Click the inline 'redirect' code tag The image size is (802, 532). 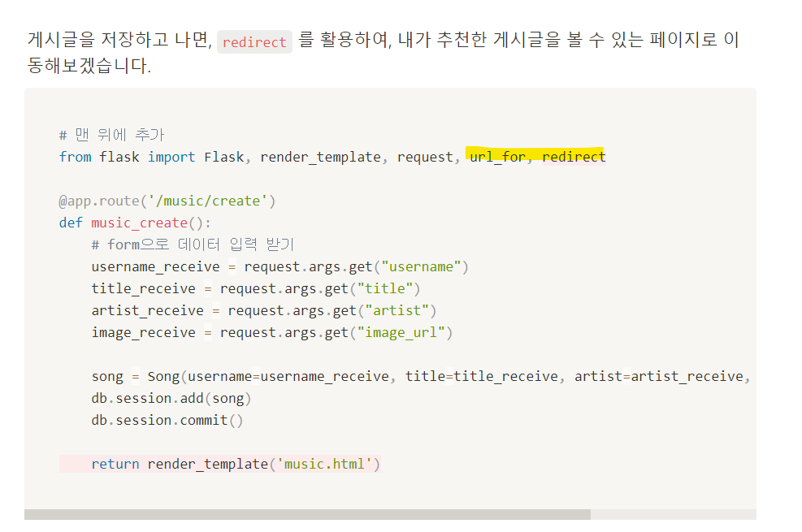[x=254, y=42]
